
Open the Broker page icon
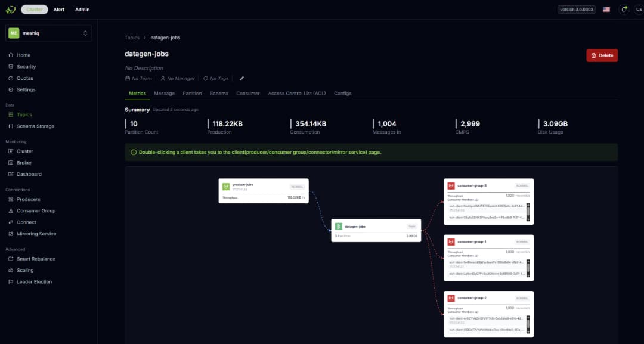(x=11, y=162)
